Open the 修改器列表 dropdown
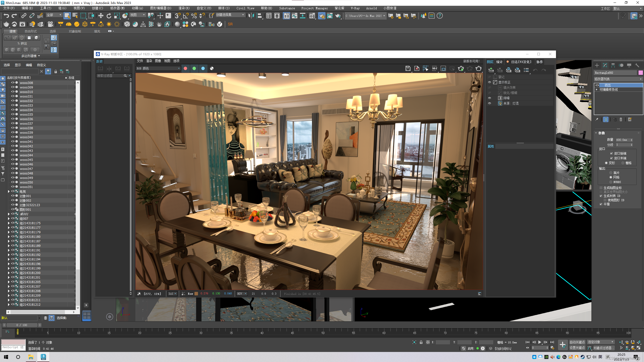 (x=618, y=79)
